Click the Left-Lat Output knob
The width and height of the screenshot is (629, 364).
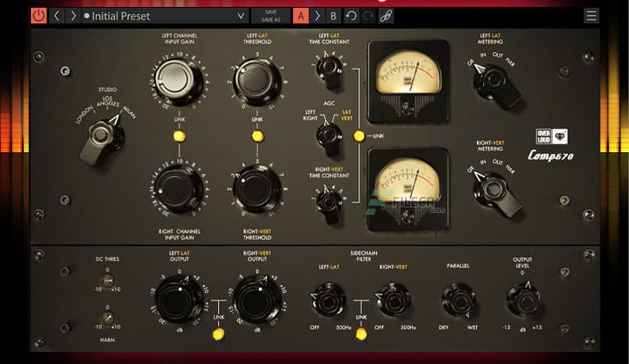click(178, 301)
